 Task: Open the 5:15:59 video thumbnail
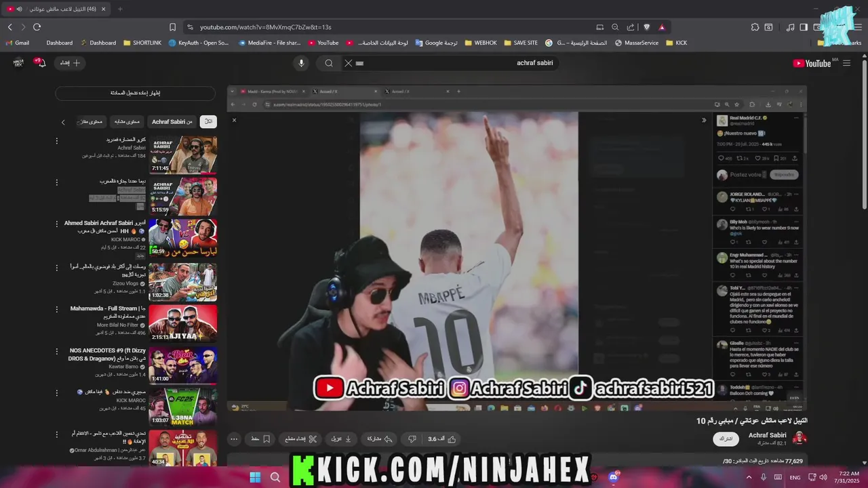pyautogui.click(x=183, y=196)
